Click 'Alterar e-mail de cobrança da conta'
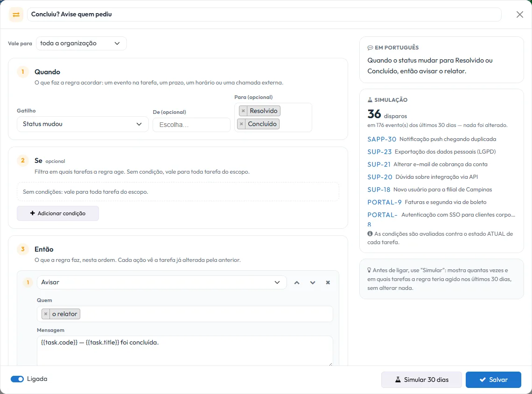The height and width of the screenshot is (394, 532). coord(441,164)
